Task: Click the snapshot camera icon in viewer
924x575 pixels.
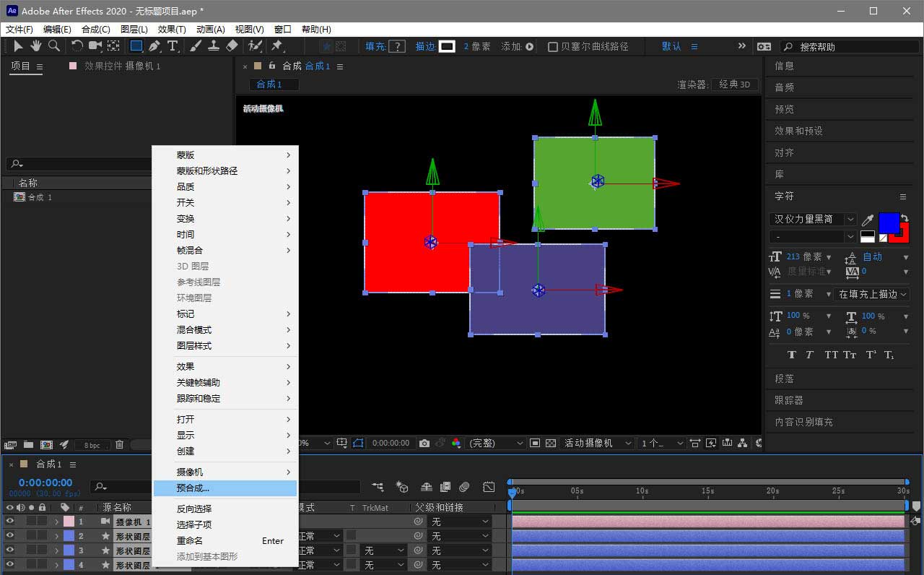Action: tap(424, 443)
